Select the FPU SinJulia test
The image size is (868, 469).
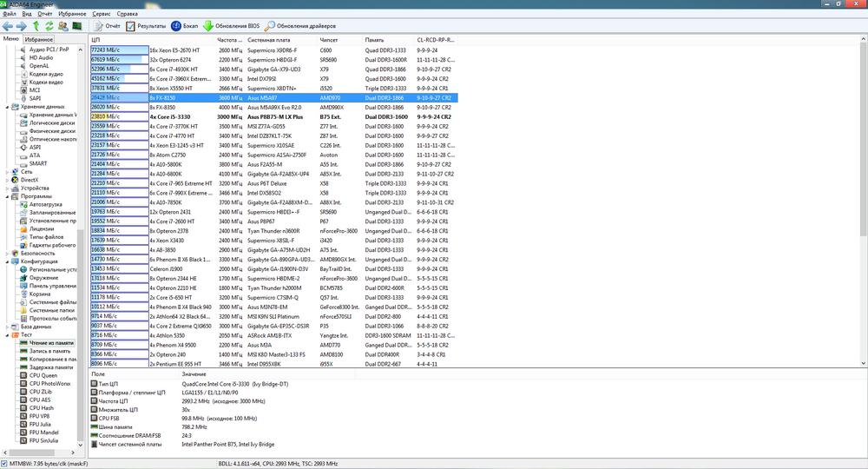pos(43,440)
